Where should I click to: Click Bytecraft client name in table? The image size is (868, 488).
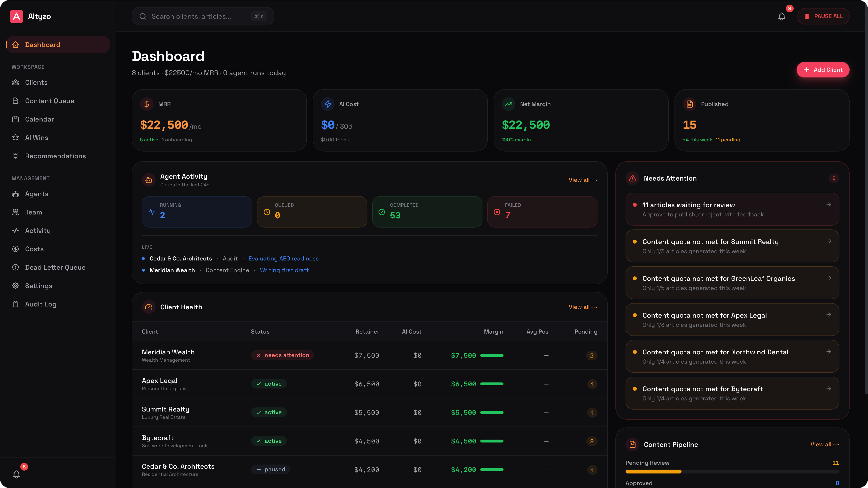click(157, 437)
